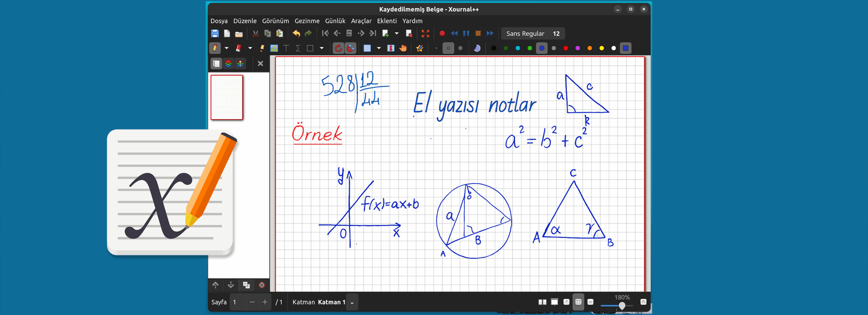Screen dimensions: 868x315
Task: Open the pen tool options dropdown
Action: 226,48
